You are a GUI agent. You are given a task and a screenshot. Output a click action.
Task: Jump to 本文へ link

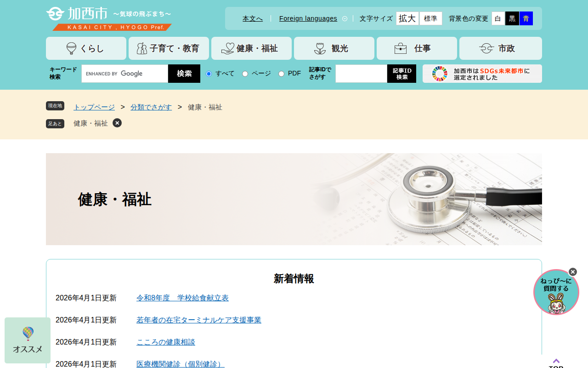click(253, 18)
